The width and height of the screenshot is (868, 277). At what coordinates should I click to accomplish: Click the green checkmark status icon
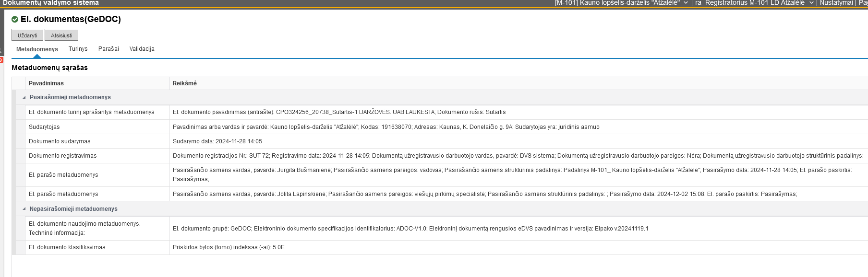point(15,20)
